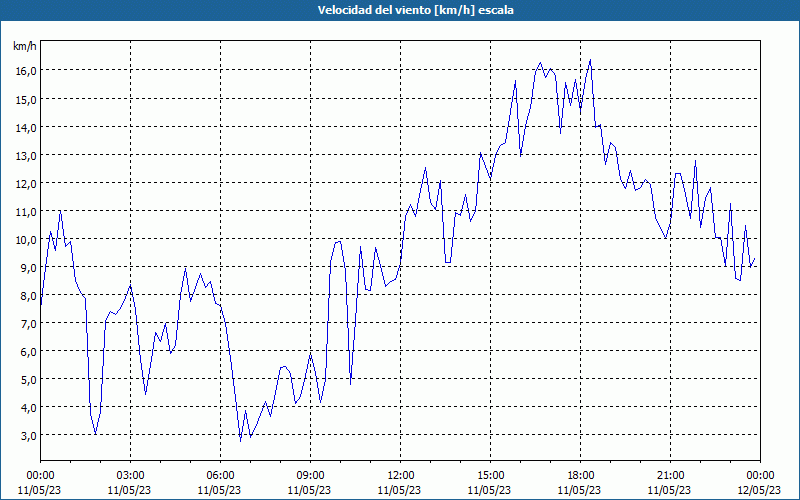This screenshot has width=800, height=500.
Task: Select the '14,0' y-axis value
Action: (x=25, y=128)
